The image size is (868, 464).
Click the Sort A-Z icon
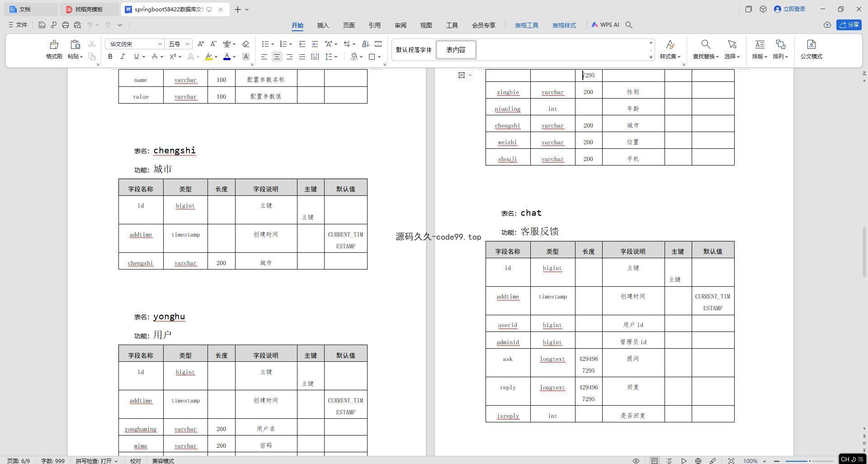click(x=365, y=44)
